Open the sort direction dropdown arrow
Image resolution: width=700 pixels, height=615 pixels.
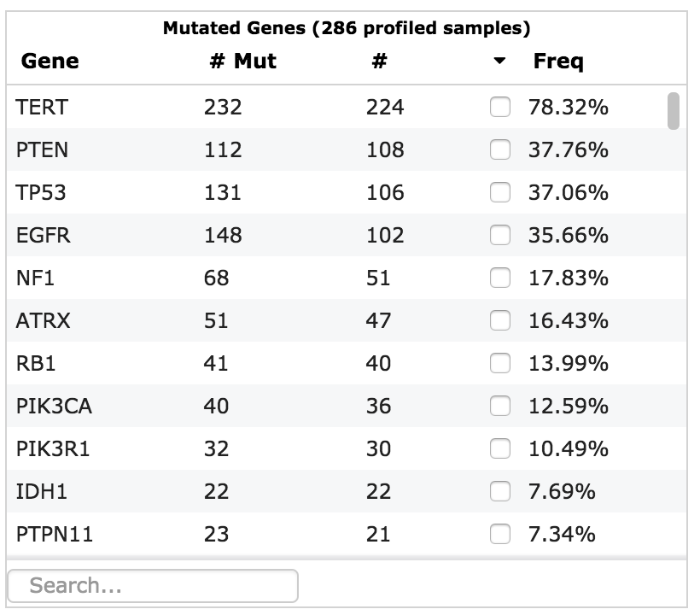[500, 61]
